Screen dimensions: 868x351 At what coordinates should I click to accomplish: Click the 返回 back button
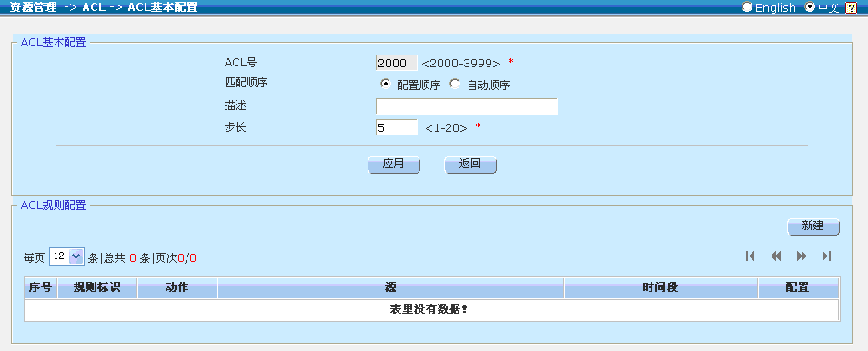pos(470,165)
